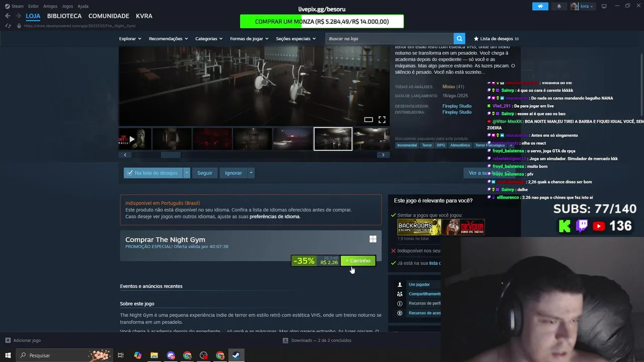Open the Fireplay Studio distributor link
644x362 pixels.
[457, 112]
